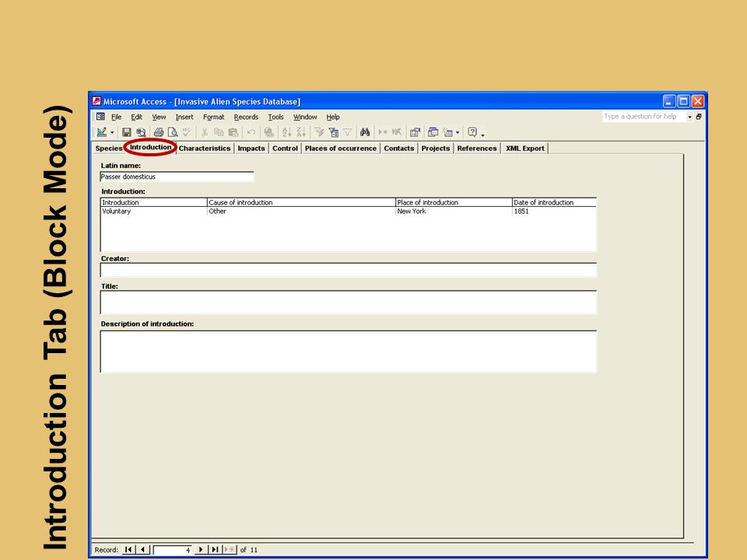
Task: Click the Cut scissors icon
Action: [x=205, y=132]
